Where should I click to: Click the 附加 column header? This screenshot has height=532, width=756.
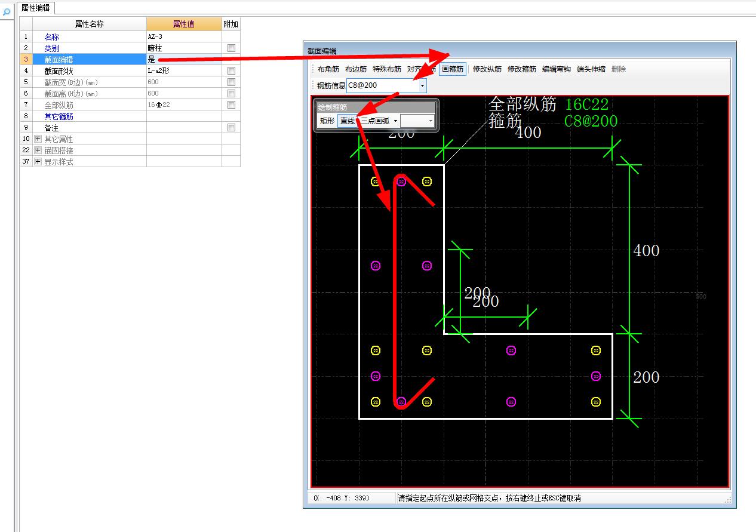231,24
